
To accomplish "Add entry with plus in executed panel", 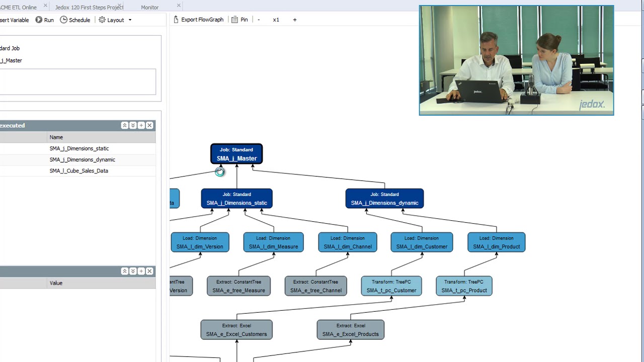I will tap(141, 125).
